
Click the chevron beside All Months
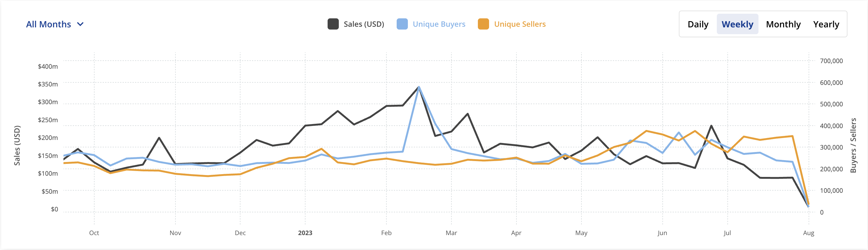point(80,24)
